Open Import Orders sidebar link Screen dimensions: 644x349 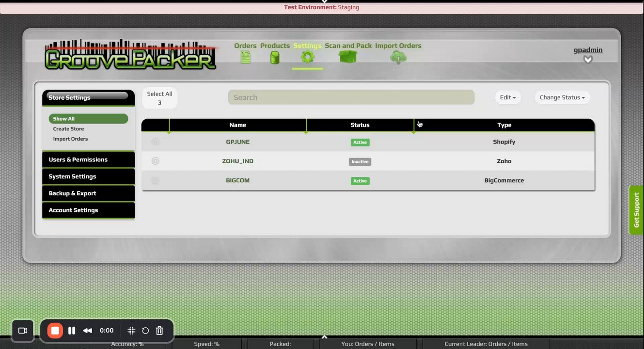tap(70, 139)
